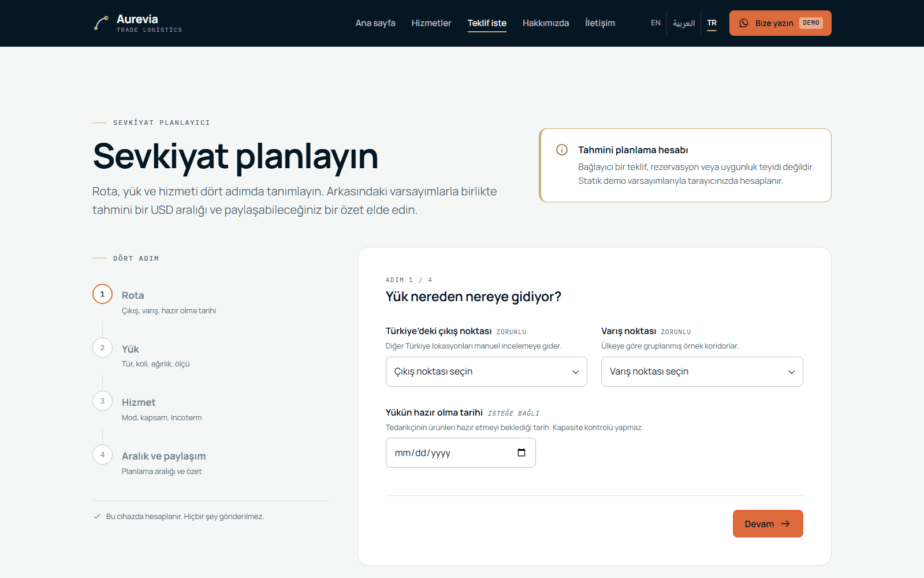Viewport: 924px width, 578px height.
Task: Click the arrow icon on Devam button
Action: [785, 524]
